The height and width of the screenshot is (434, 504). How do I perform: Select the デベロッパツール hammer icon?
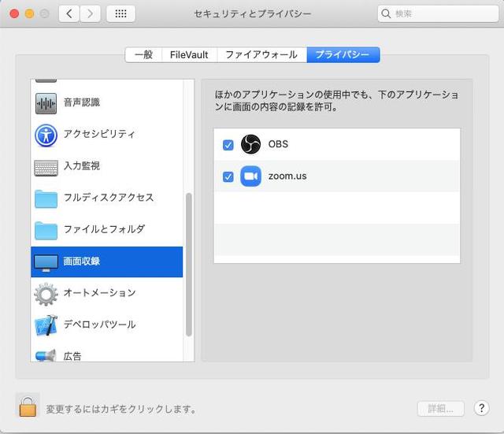click(x=46, y=325)
